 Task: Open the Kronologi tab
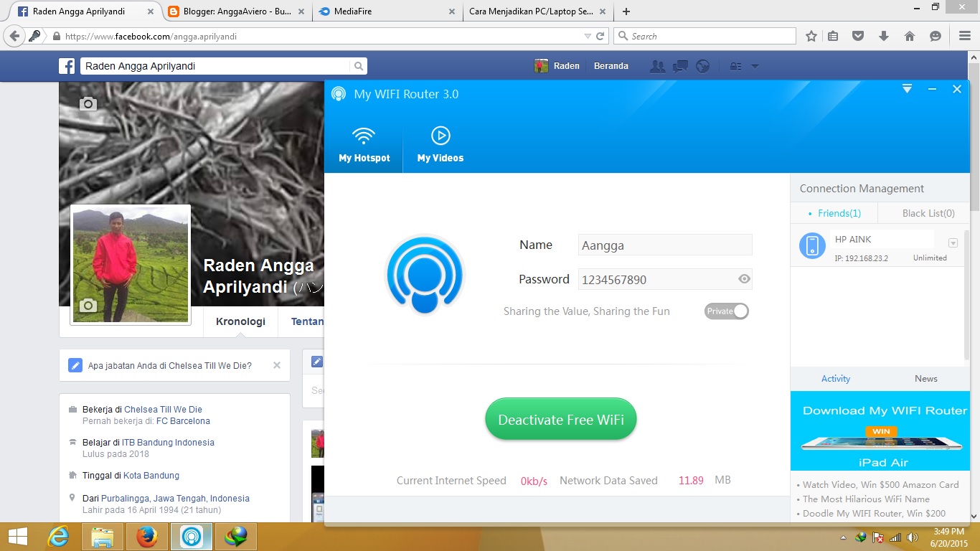point(240,321)
